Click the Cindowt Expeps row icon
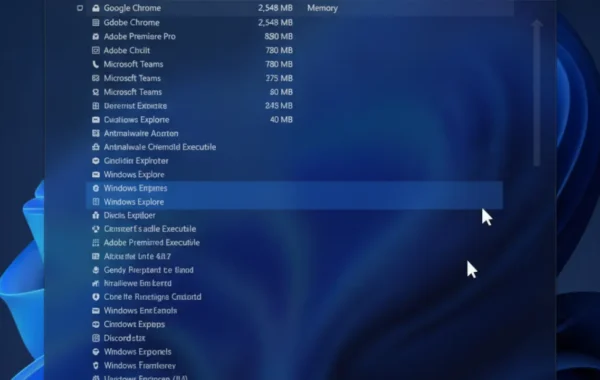 (x=96, y=325)
